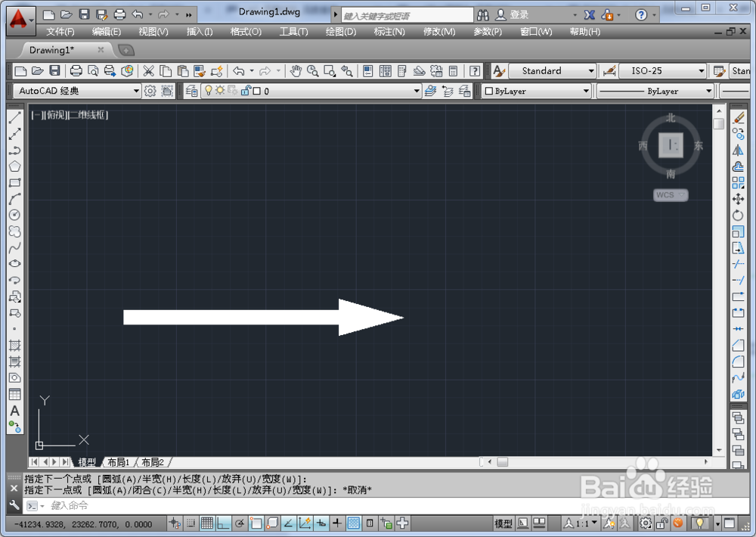756x537 pixels.
Task: Select the Line tool in draw toolbar
Action: 15,117
